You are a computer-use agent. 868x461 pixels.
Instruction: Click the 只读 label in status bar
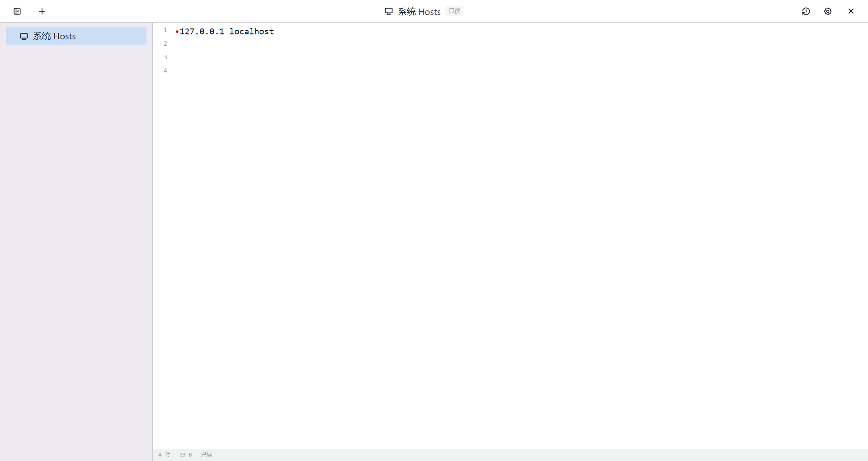click(207, 455)
